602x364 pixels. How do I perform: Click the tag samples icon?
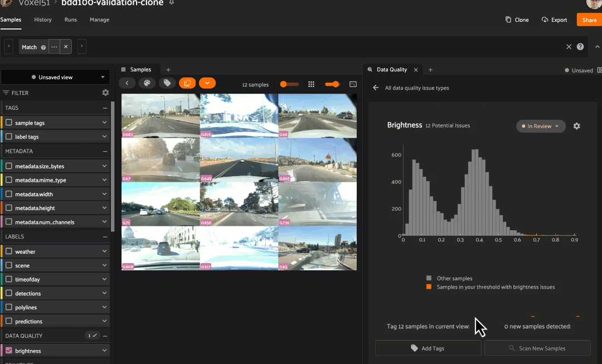pos(167,83)
